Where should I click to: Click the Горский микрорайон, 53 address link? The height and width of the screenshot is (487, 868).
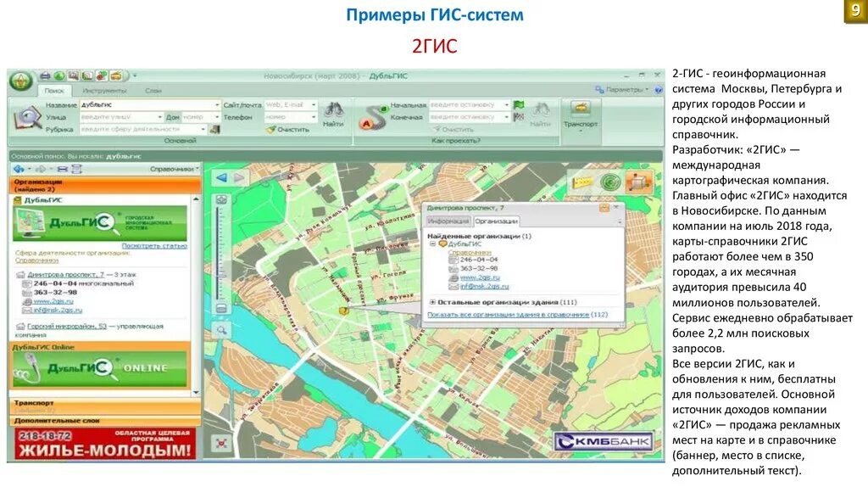67,327
